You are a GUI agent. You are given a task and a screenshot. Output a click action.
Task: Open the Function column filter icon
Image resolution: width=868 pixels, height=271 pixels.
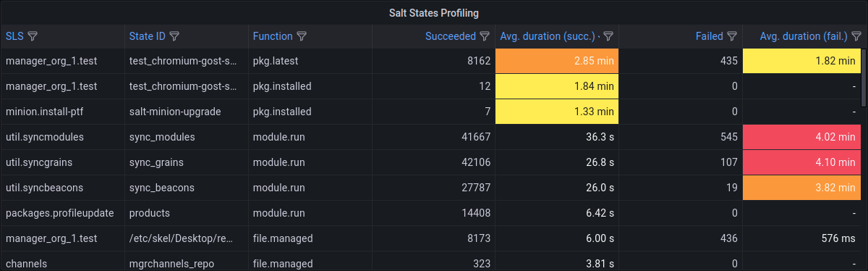click(302, 36)
